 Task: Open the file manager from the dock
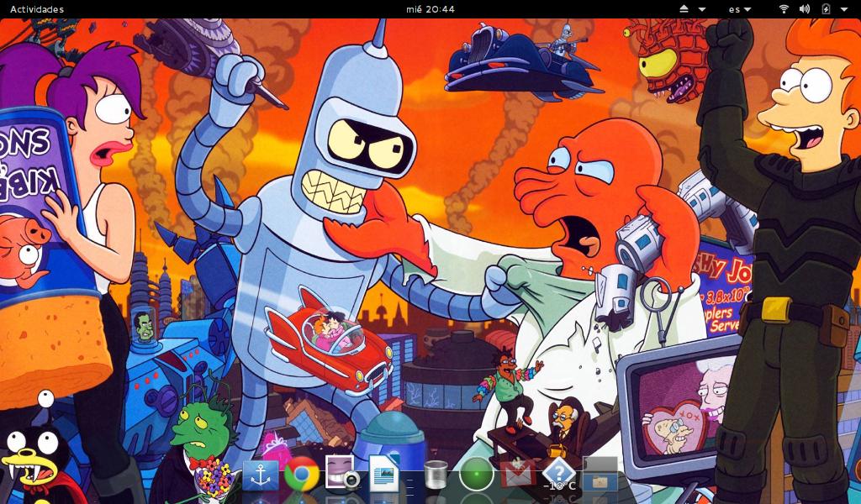[599, 480]
